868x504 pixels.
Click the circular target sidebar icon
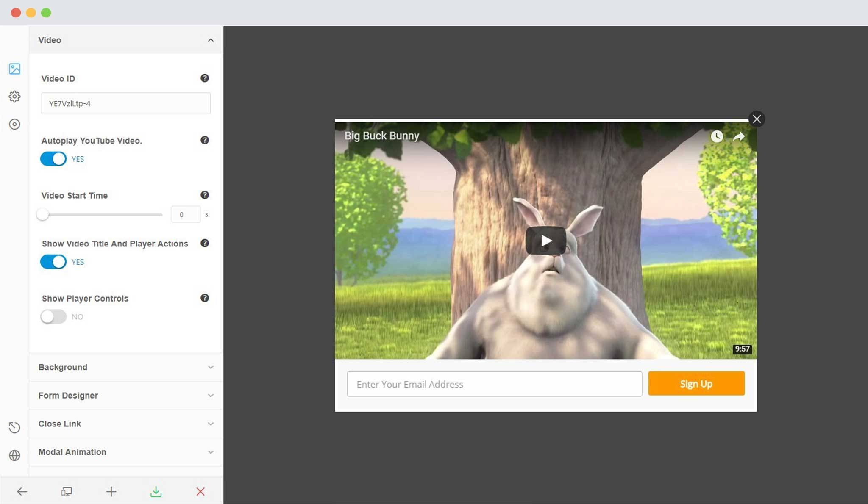tap(14, 124)
